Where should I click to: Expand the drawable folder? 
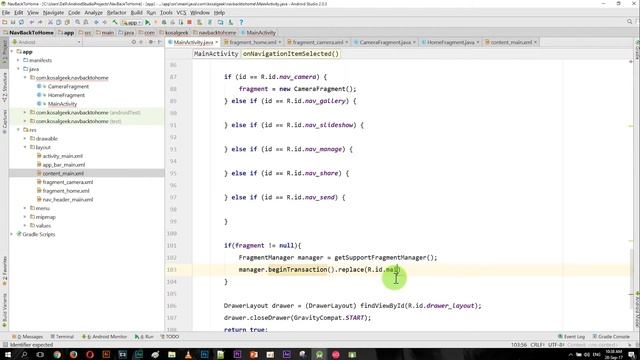click(25, 139)
